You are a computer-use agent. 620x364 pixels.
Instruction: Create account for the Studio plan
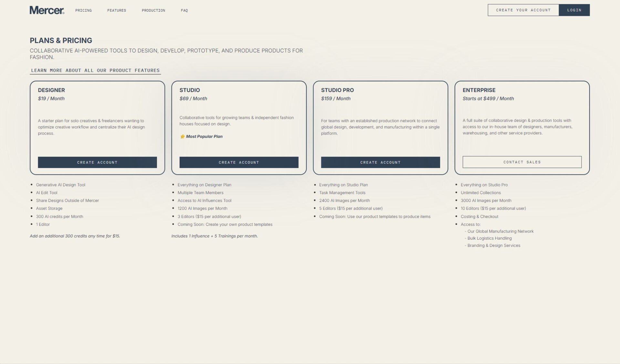[x=239, y=162]
